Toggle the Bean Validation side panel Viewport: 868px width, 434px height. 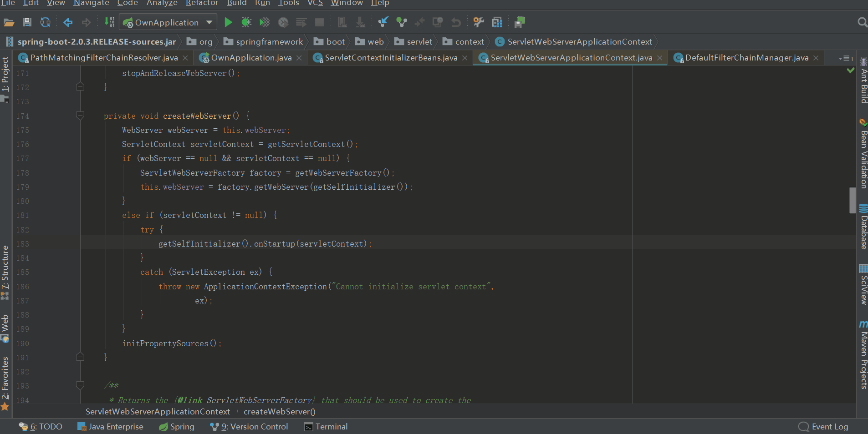[863, 154]
